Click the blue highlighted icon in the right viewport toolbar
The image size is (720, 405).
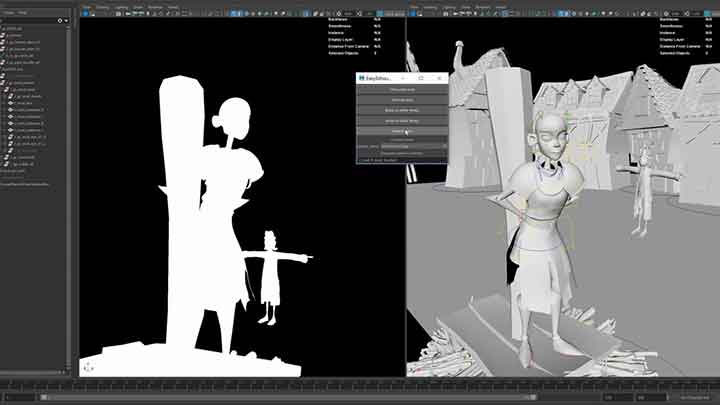tap(562, 14)
